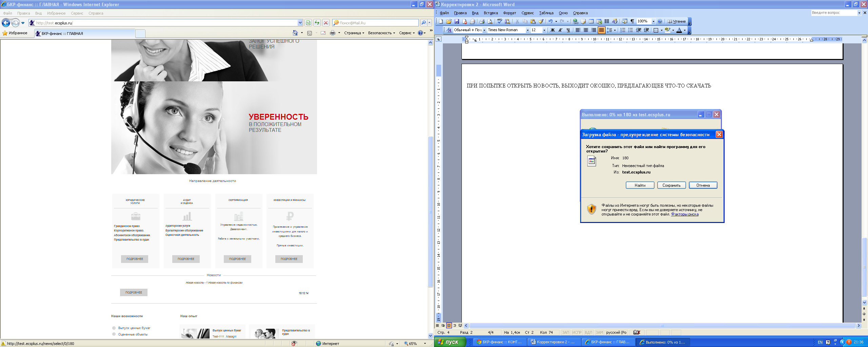This screenshot has width=868, height=347.
Task: Select 'Выпуск ценных бумаг' radio bullet
Action: 114,328
